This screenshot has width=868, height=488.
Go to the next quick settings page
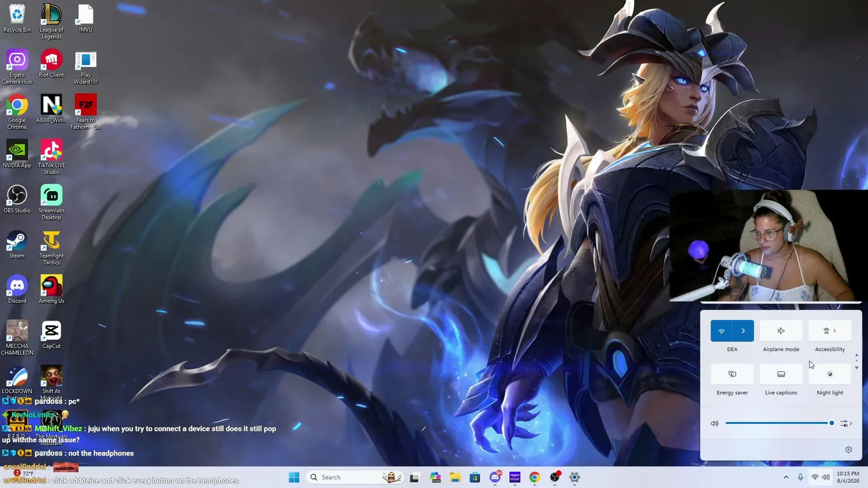coord(856,367)
